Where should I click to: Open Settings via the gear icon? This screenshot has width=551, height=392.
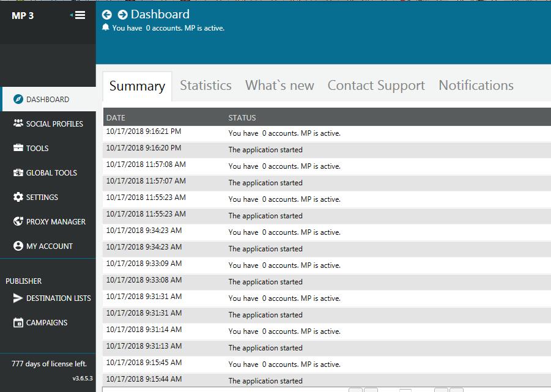pos(18,197)
